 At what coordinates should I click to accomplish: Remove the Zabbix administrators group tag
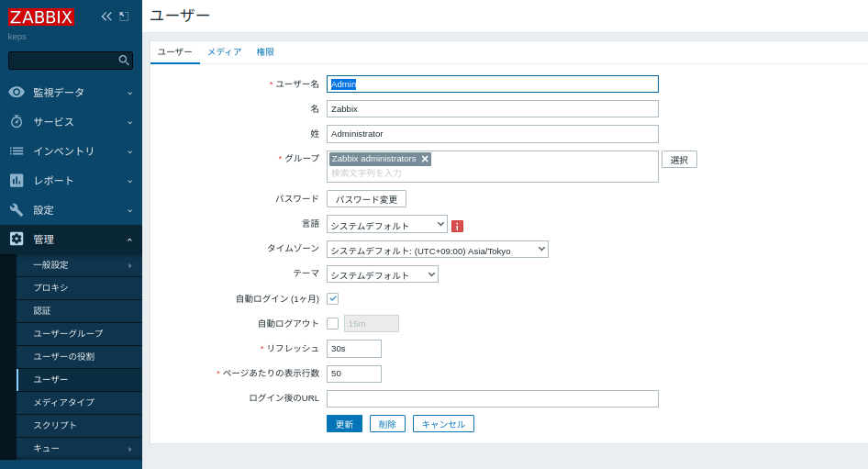(425, 159)
